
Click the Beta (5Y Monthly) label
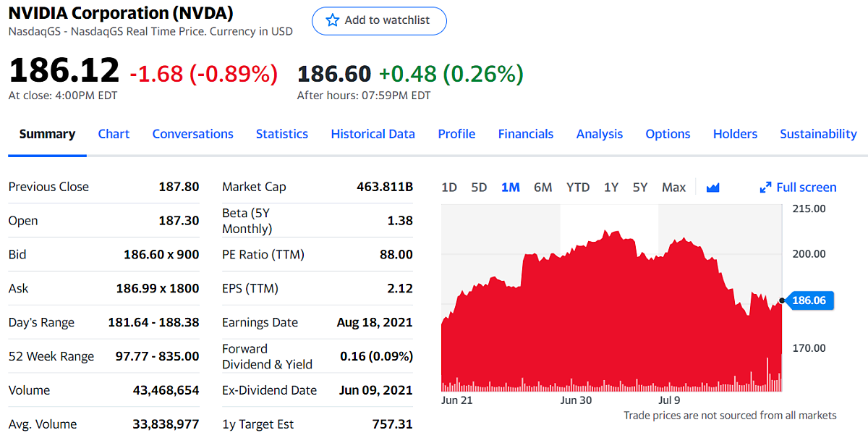coord(247,221)
